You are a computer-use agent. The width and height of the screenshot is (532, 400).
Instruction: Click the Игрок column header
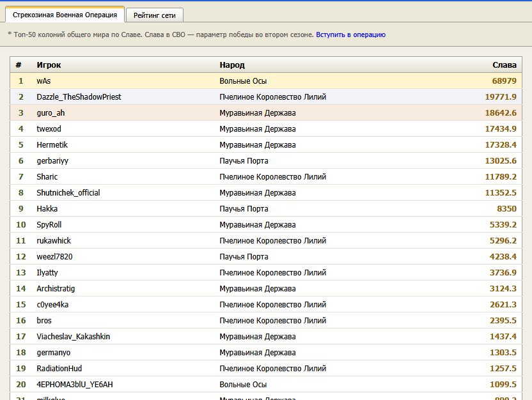tap(49, 65)
